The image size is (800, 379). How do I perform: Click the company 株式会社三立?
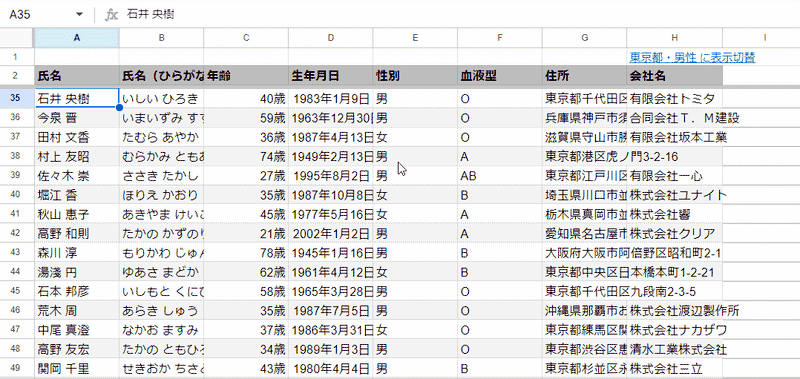(674, 368)
